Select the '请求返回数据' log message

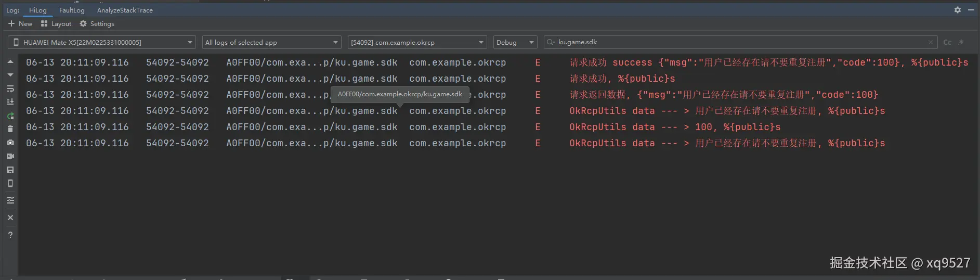click(724, 95)
